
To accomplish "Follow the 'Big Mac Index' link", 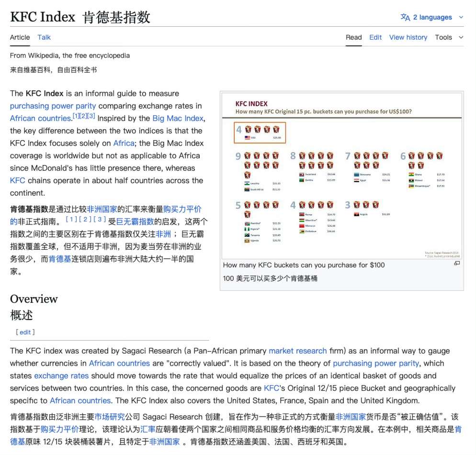I will tap(178, 118).
